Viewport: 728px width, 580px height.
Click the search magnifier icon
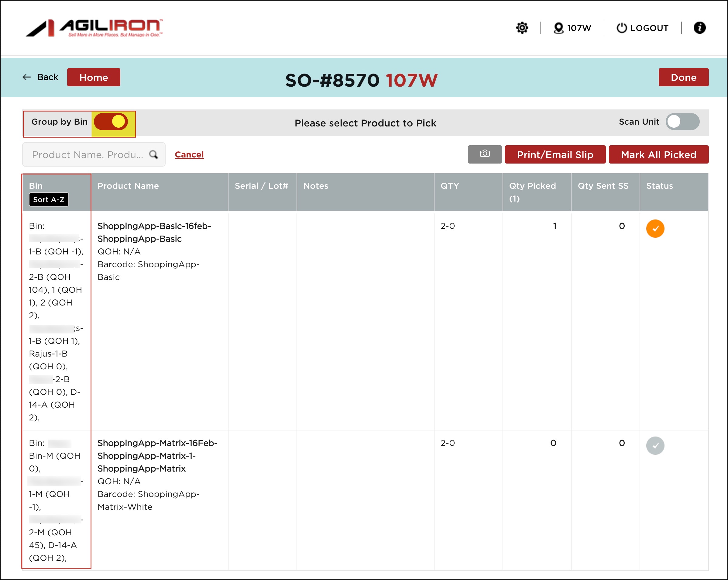(x=154, y=154)
